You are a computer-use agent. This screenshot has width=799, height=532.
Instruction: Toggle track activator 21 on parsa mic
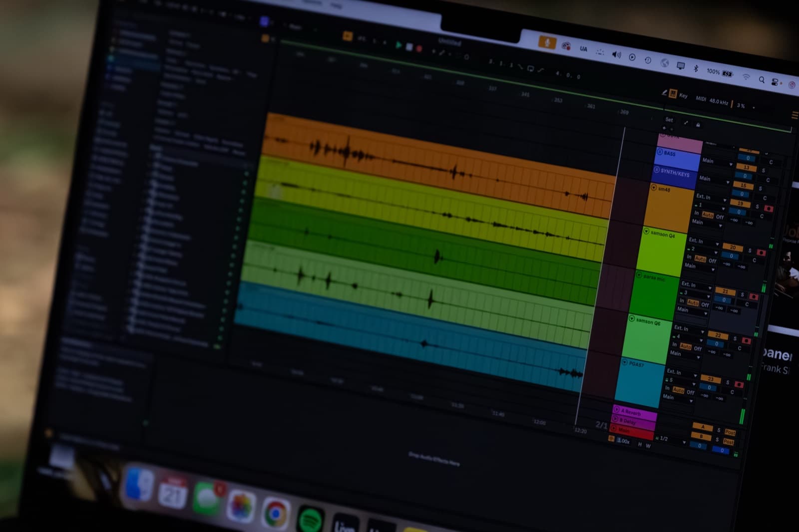coord(725,291)
